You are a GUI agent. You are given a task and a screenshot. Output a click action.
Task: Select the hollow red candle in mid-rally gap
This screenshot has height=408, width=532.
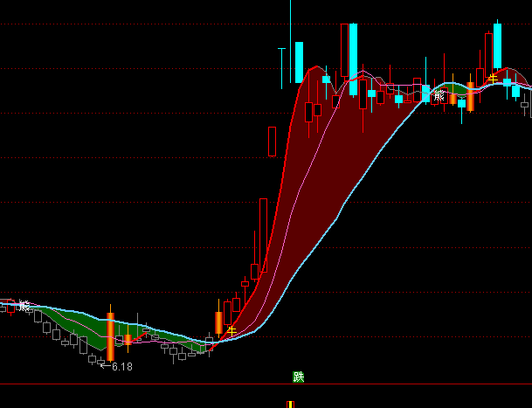click(x=272, y=142)
